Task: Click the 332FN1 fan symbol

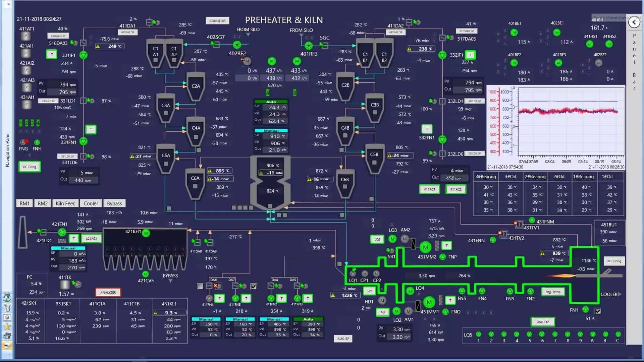Action: pyautogui.click(x=443, y=139)
